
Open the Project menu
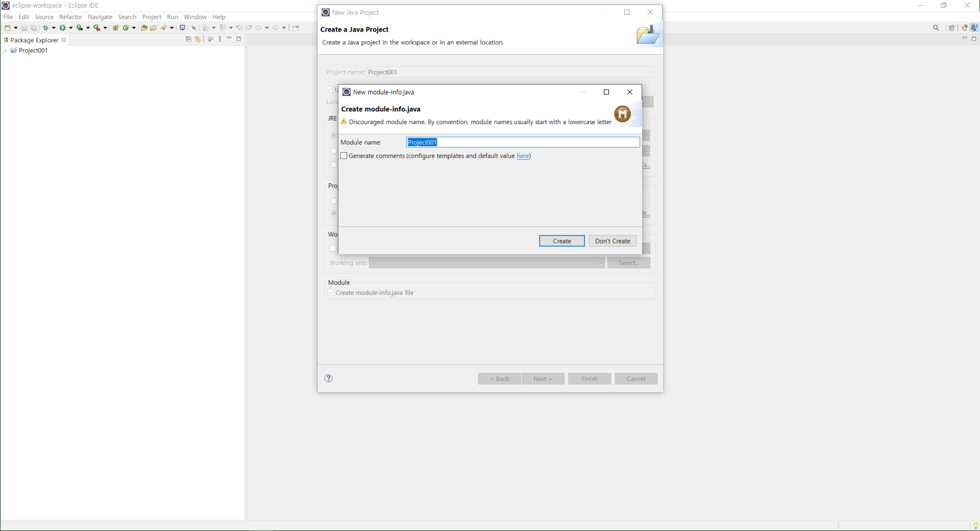(152, 17)
